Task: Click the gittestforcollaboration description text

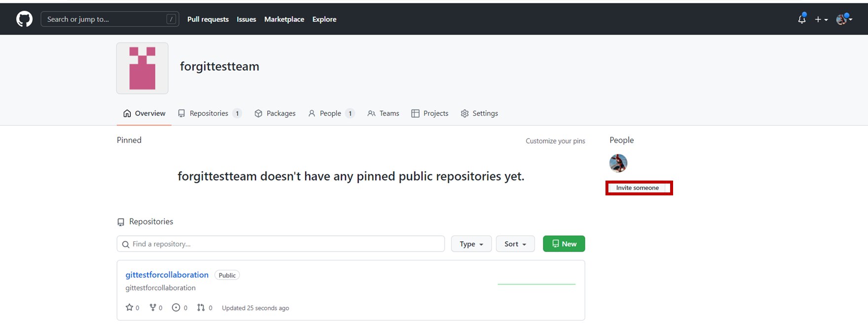Action: (160, 288)
